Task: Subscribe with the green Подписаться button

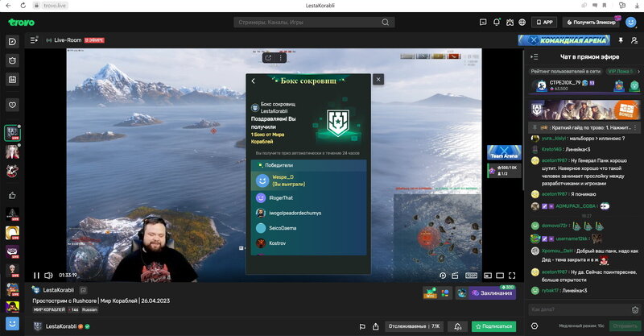Action: pos(493,327)
